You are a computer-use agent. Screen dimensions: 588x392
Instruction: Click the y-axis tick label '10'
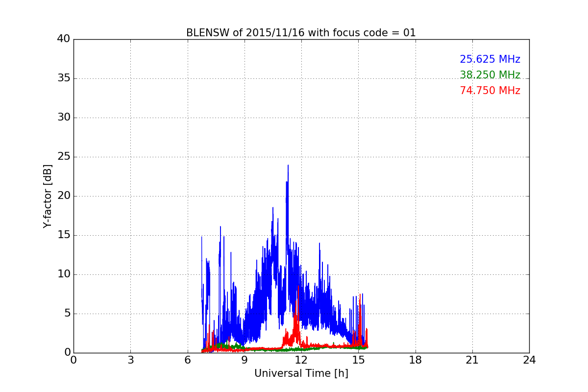tap(64, 274)
